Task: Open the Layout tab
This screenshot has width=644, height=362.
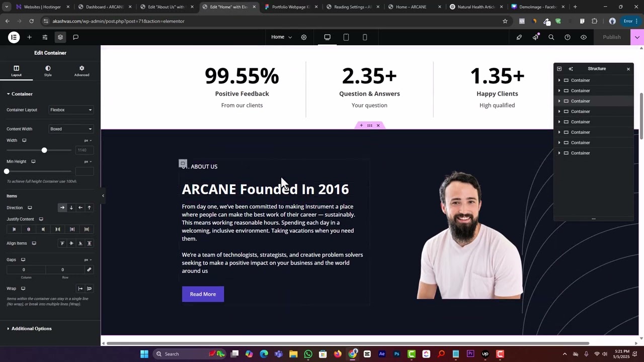Action: coord(17,71)
